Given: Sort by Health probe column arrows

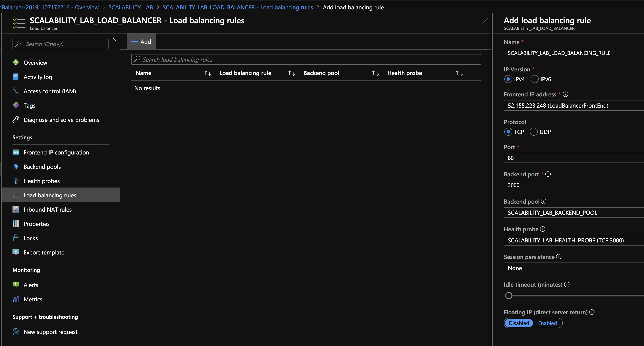Looking at the screenshot, I should coord(459,73).
